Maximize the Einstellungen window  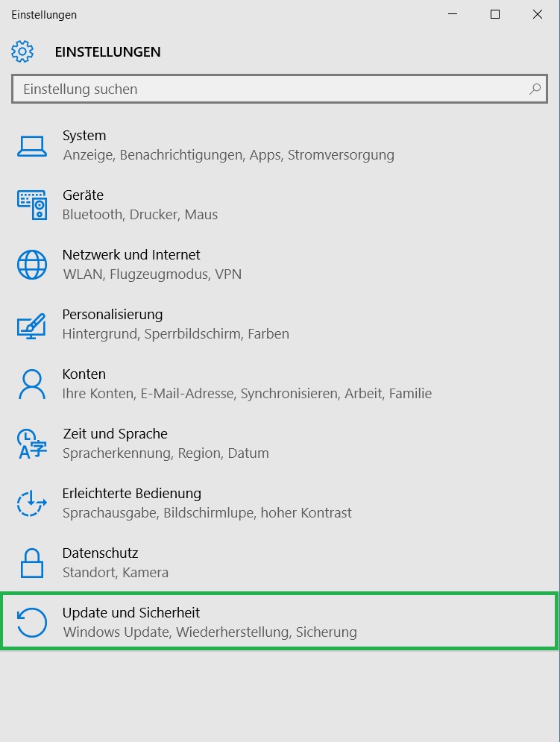click(495, 14)
